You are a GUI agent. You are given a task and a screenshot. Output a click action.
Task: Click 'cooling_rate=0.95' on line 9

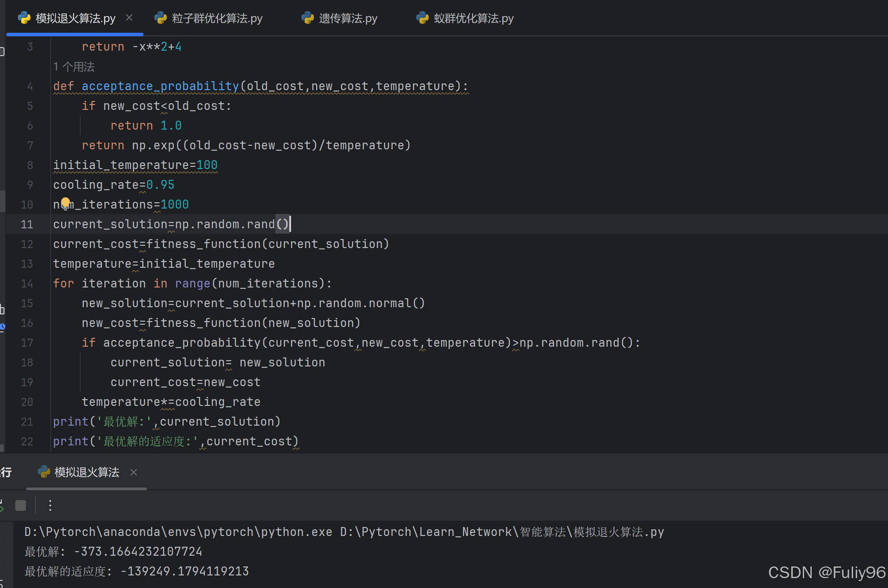point(114,185)
